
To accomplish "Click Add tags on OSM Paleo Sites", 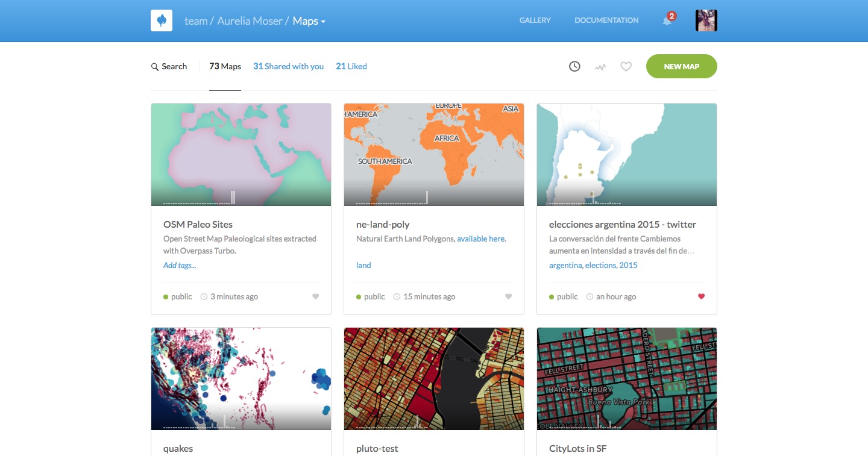I will tap(180, 265).
